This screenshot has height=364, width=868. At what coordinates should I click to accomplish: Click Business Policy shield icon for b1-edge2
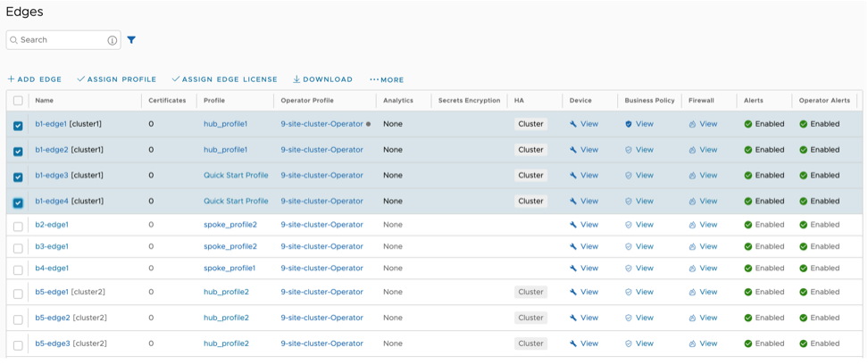coord(629,150)
